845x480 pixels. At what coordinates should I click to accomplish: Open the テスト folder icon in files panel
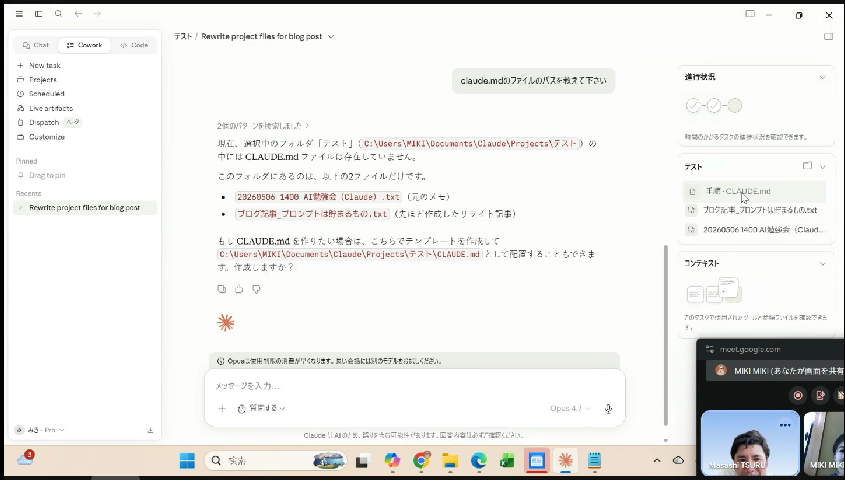(x=807, y=166)
